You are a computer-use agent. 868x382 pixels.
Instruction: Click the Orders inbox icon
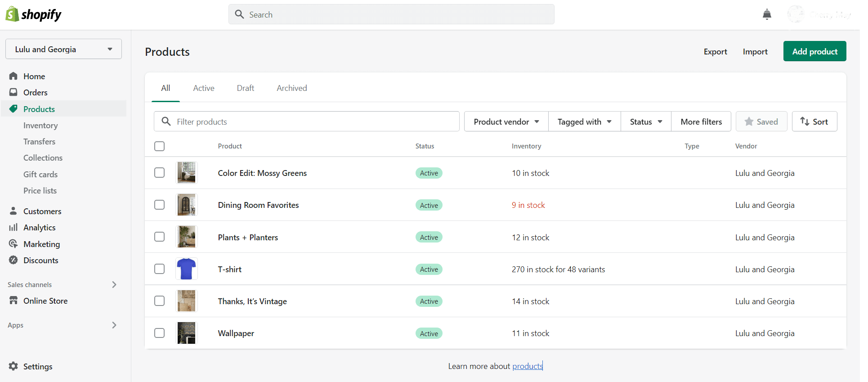click(x=13, y=92)
